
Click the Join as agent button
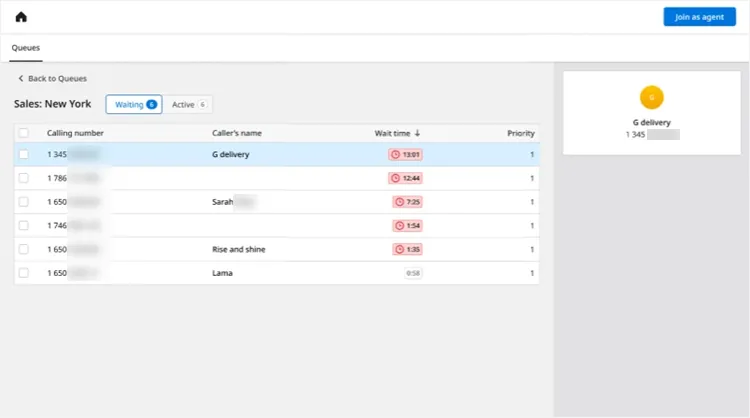[x=699, y=17]
